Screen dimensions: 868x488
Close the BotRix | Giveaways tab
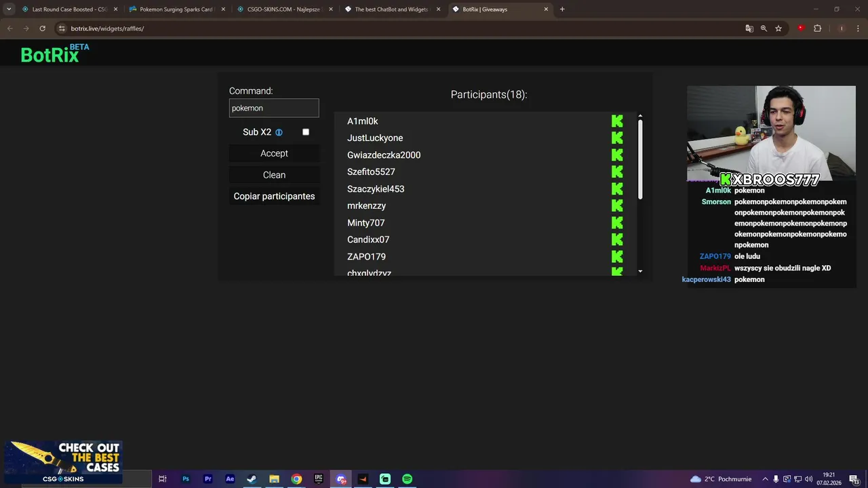[546, 9]
